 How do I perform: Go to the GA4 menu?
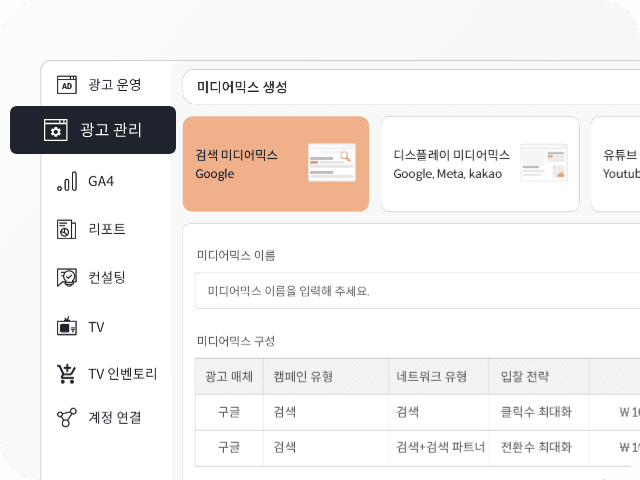point(101,181)
